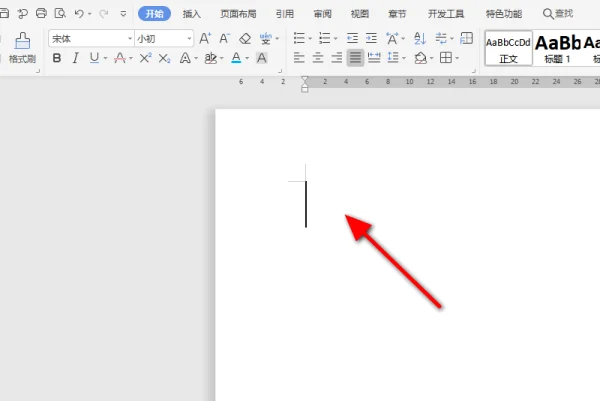Image resolution: width=600 pixels, height=401 pixels.
Task: Center align the text
Action: [x=318, y=58]
